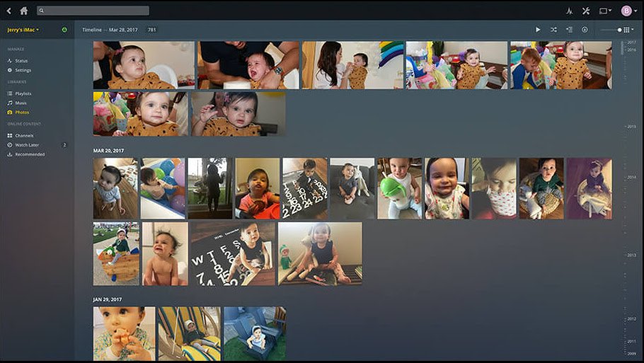Viewport: 644px width, 363px height.
Task: Open the user account avatar menu
Action: (628, 11)
